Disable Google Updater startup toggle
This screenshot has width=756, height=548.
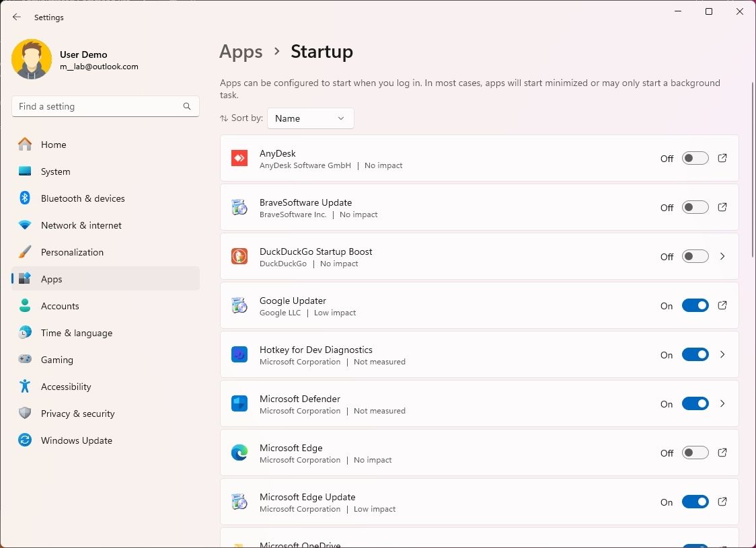click(x=695, y=305)
